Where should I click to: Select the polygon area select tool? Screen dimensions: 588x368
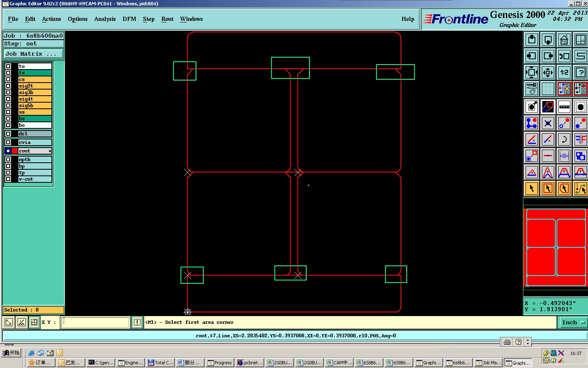click(564, 188)
